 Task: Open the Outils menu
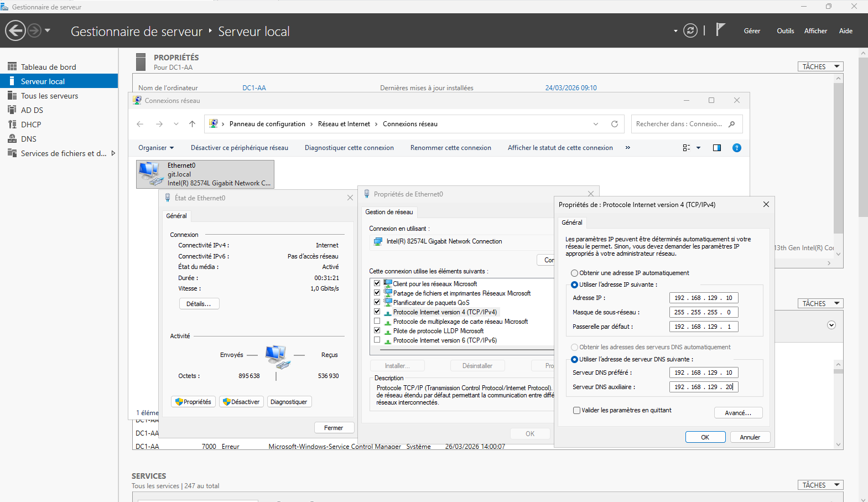point(785,31)
